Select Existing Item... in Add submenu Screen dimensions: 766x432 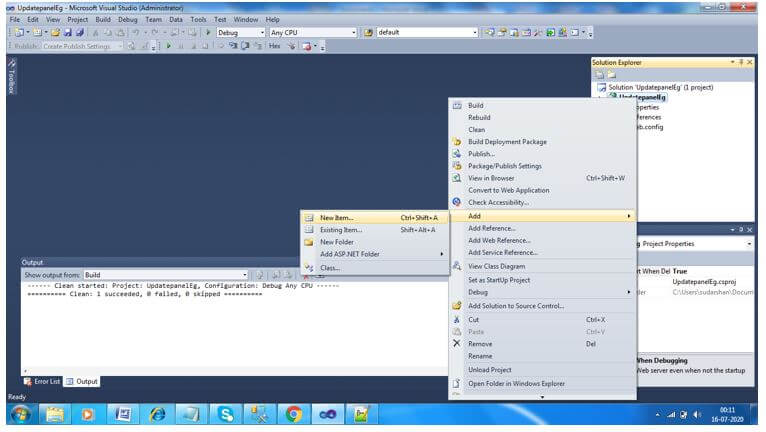point(375,230)
